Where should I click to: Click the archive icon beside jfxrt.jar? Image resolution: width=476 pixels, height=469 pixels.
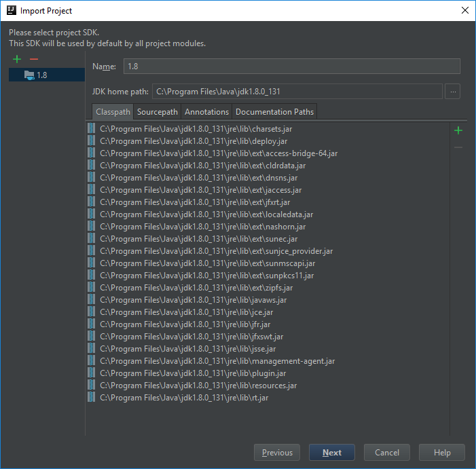[x=91, y=202]
